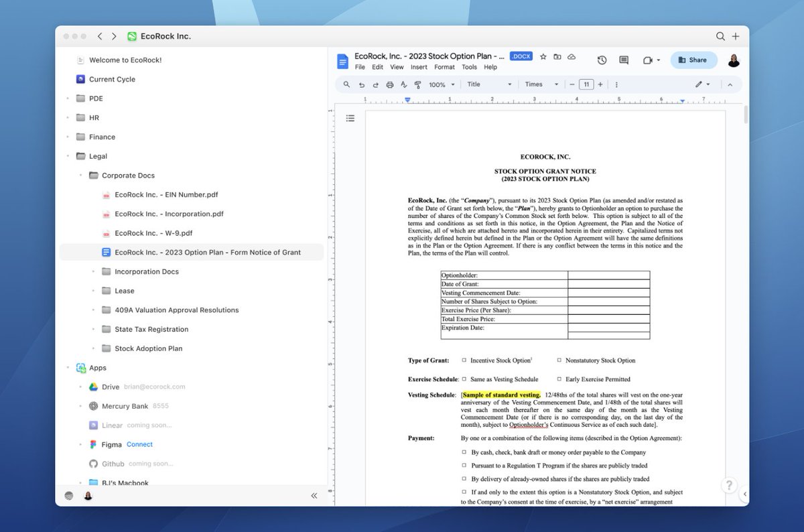Open the search icon in the window title bar
The height and width of the screenshot is (532, 804).
[x=720, y=36]
